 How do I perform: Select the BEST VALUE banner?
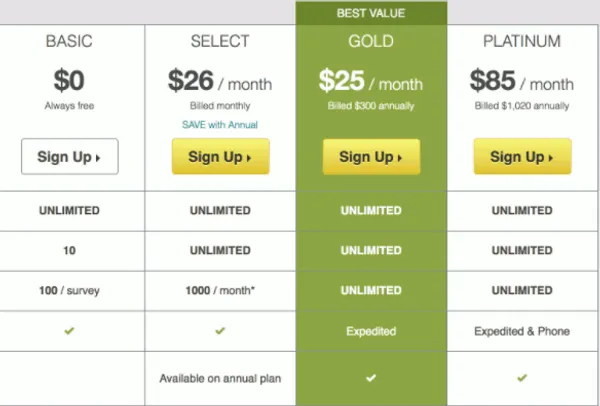pyautogui.click(x=371, y=13)
